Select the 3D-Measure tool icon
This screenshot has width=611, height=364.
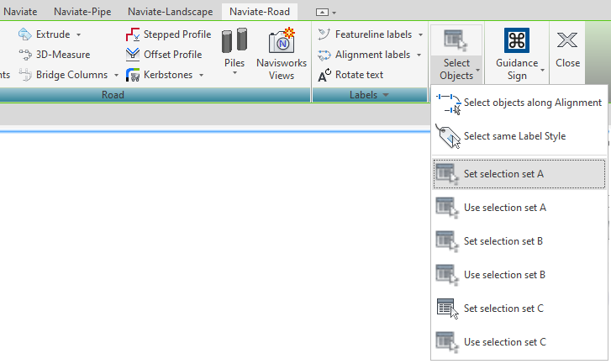(25, 55)
